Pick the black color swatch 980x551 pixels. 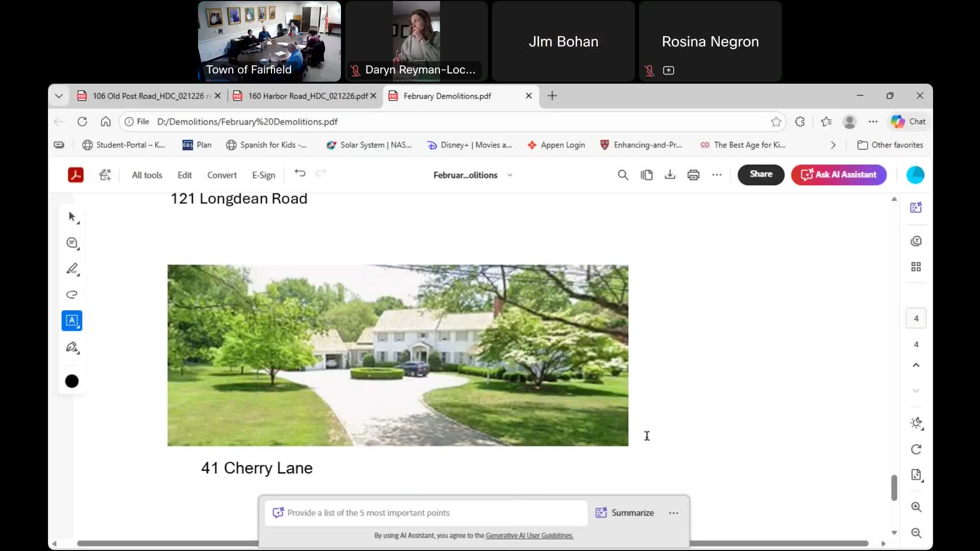click(x=72, y=381)
